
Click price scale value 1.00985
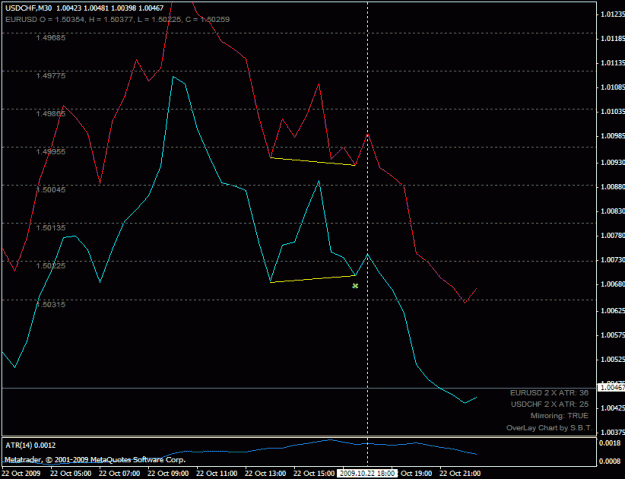point(612,136)
